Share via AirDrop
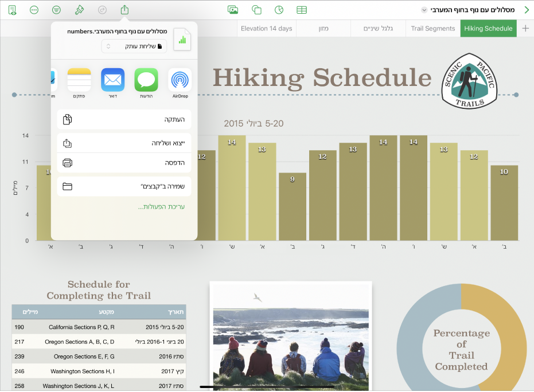The width and height of the screenshot is (534, 392). 180,80
